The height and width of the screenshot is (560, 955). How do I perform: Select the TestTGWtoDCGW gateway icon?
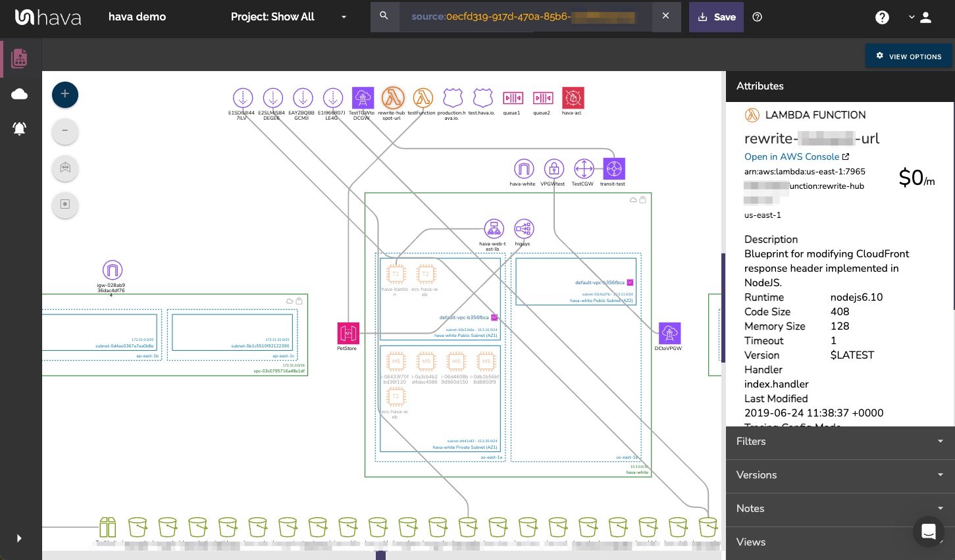(x=363, y=97)
